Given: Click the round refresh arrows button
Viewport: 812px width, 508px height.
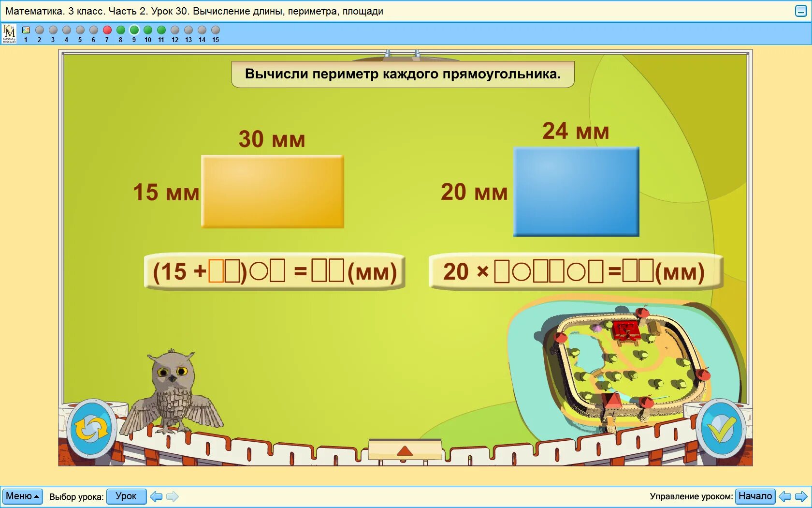Looking at the screenshot, I should (91, 429).
